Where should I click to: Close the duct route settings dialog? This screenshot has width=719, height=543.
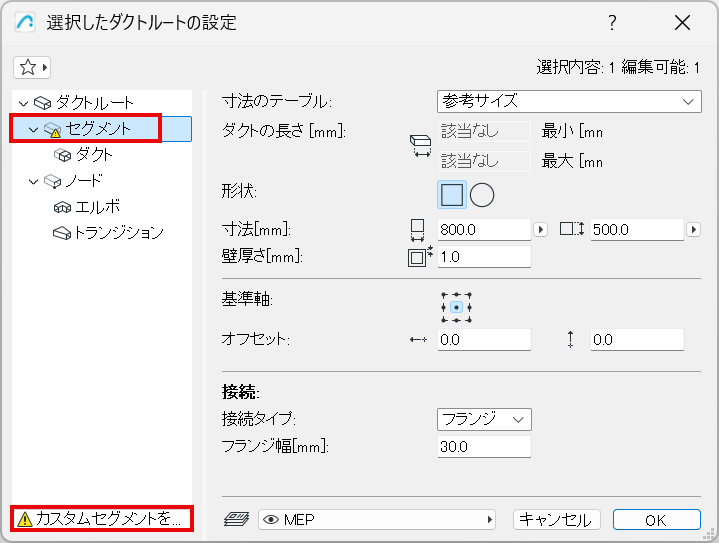(x=682, y=22)
